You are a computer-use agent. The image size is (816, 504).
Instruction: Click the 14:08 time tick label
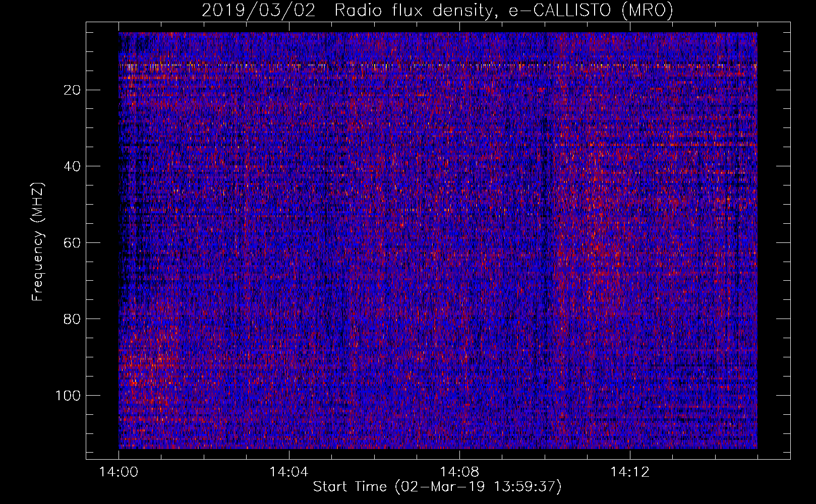(x=459, y=472)
